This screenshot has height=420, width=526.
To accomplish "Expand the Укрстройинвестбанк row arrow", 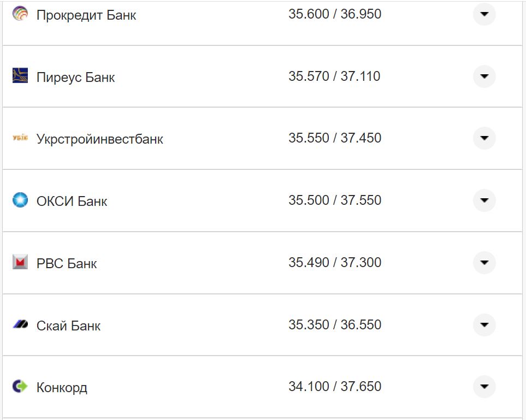I will [x=484, y=138].
